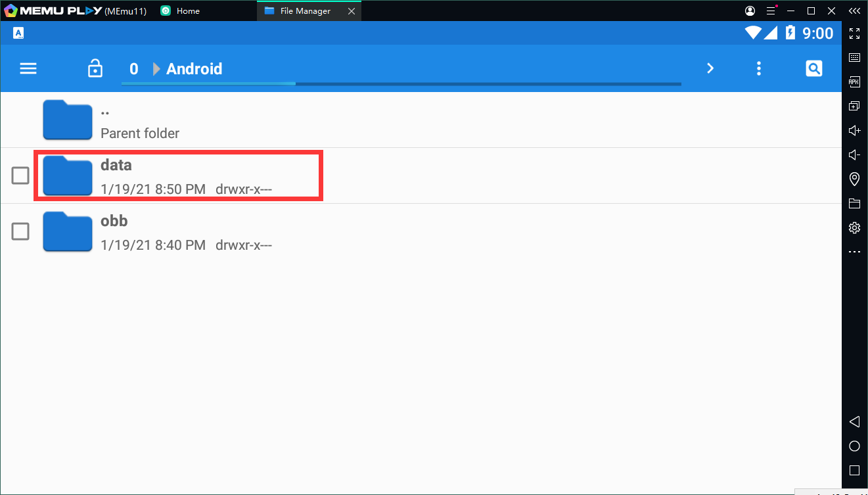Screen dimensions: 868x495
Task: Click the right chevron arrow in toolbar
Action: (710, 68)
